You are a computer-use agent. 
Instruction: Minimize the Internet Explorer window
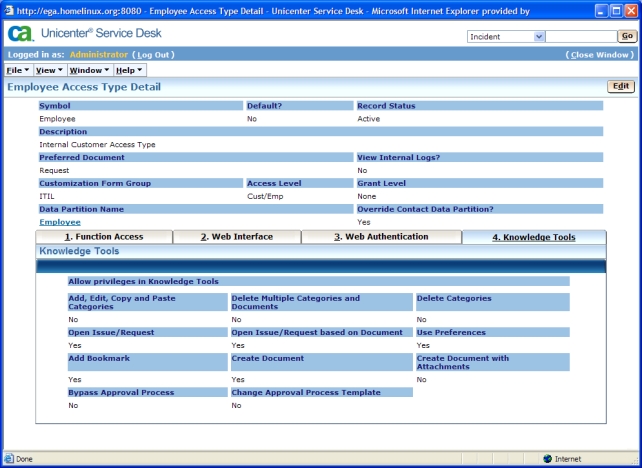tap(601, 11)
